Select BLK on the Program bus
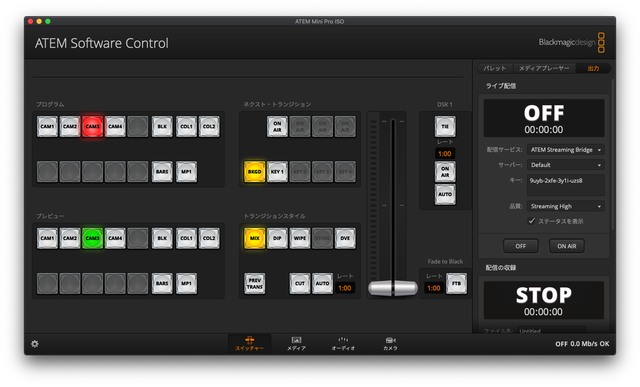 coord(162,127)
